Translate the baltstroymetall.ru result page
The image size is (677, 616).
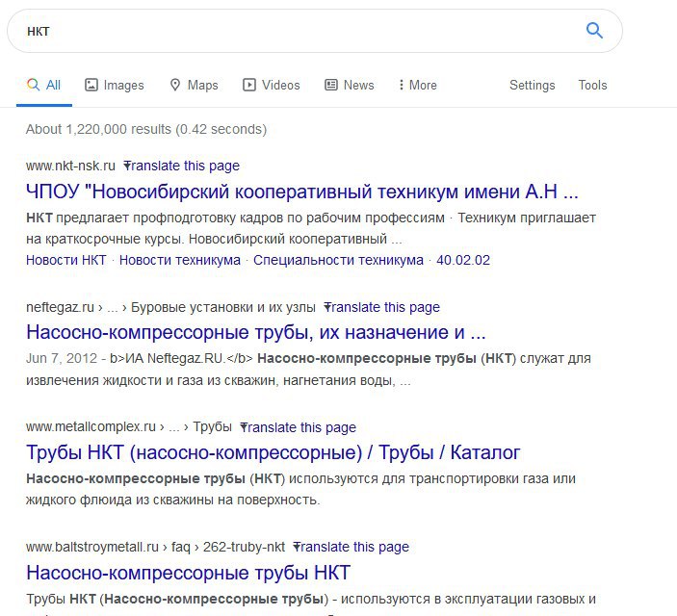(x=353, y=547)
